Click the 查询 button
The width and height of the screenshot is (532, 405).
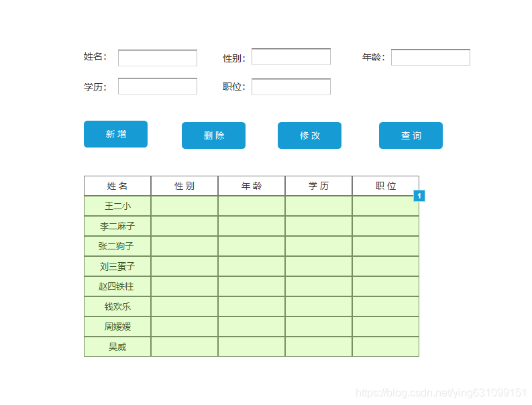tap(411, 135)
